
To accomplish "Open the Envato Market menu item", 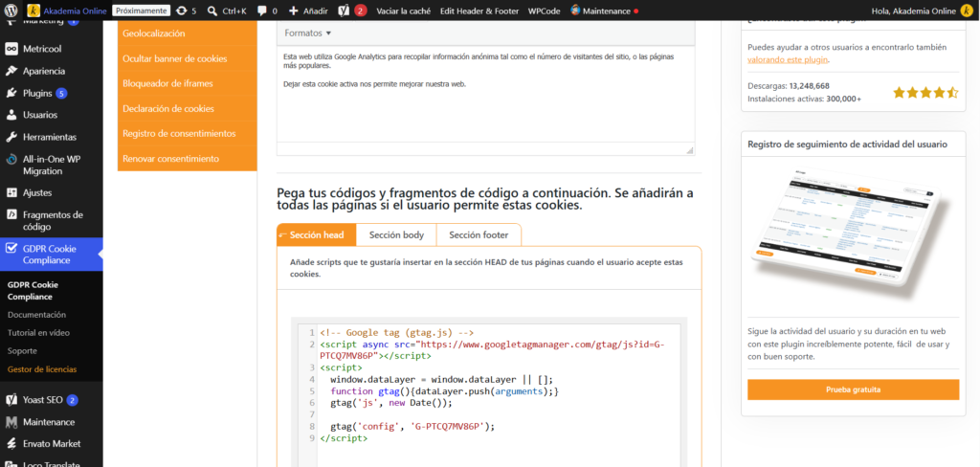I will 52,444.
